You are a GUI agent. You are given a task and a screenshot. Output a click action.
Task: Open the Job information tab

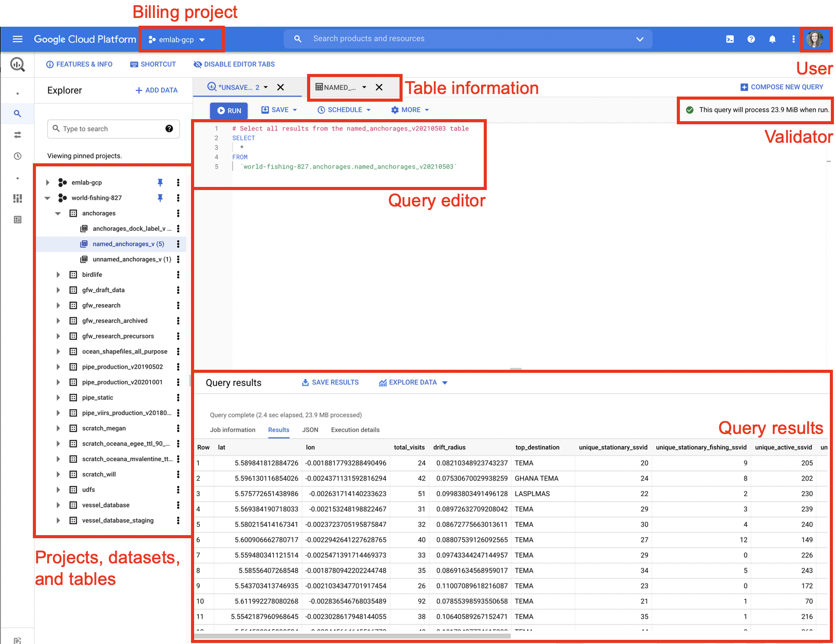(x=233, y=430)
